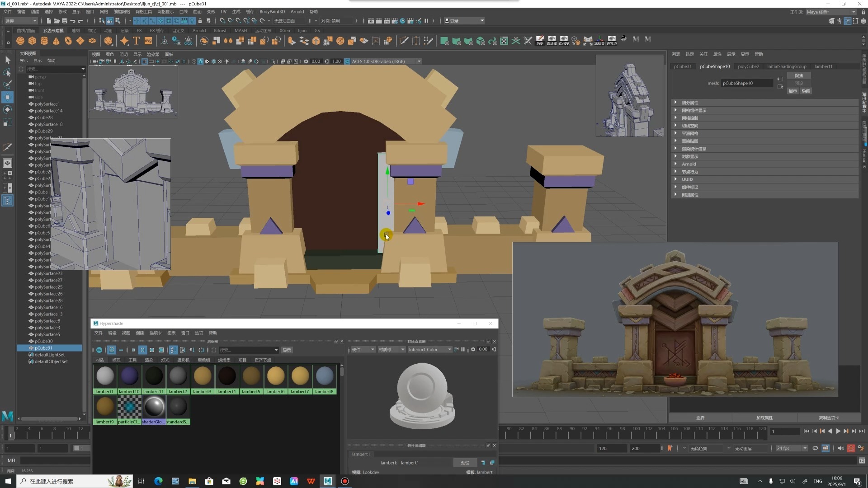Screen dimensions: 868x488
Task: Toggle the auto keyframe button
Action: tap(851, 448)
